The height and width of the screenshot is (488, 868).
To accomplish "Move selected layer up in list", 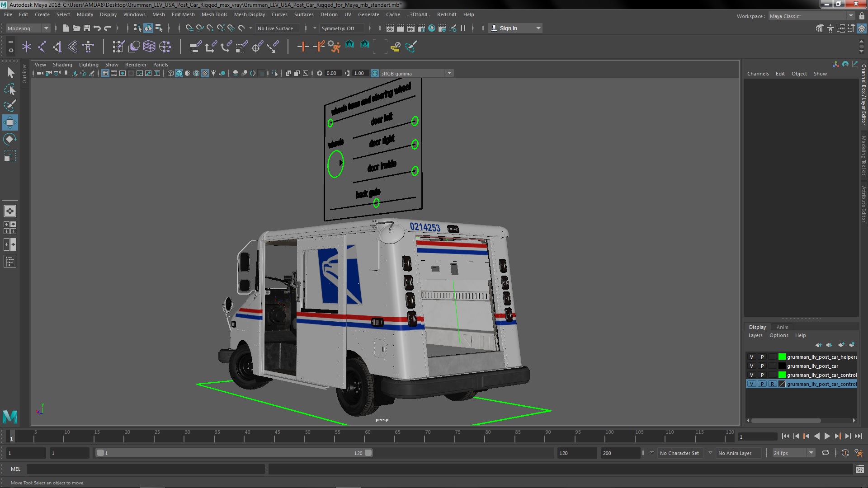I will point(818,345).
